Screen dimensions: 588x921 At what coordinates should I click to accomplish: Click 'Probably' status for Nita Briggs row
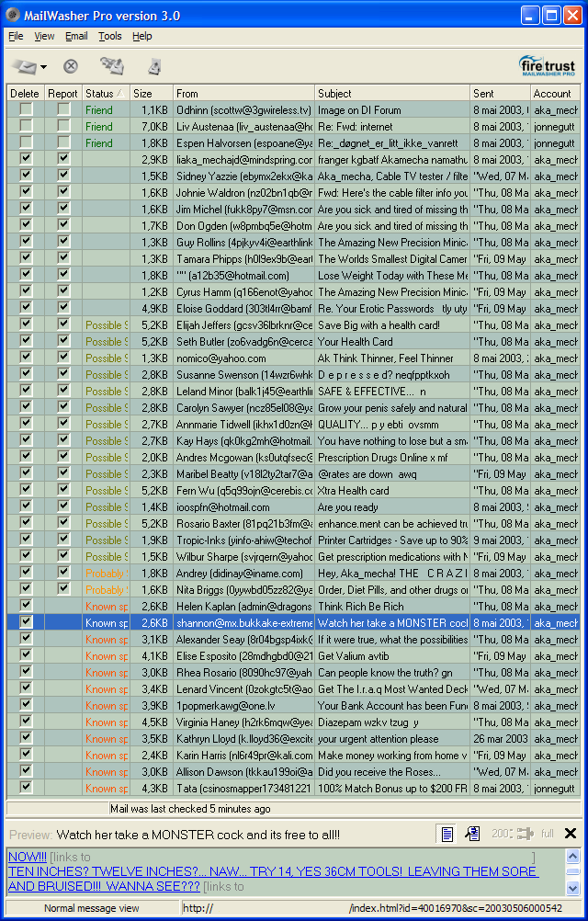[107, 590]
